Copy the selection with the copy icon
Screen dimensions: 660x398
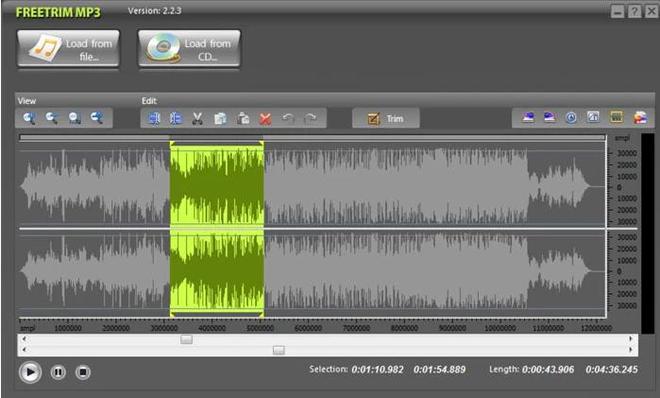click(220, 119)
